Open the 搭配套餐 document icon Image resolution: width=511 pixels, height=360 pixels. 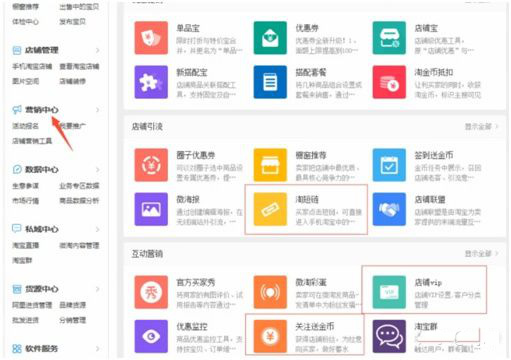point(270,82)
